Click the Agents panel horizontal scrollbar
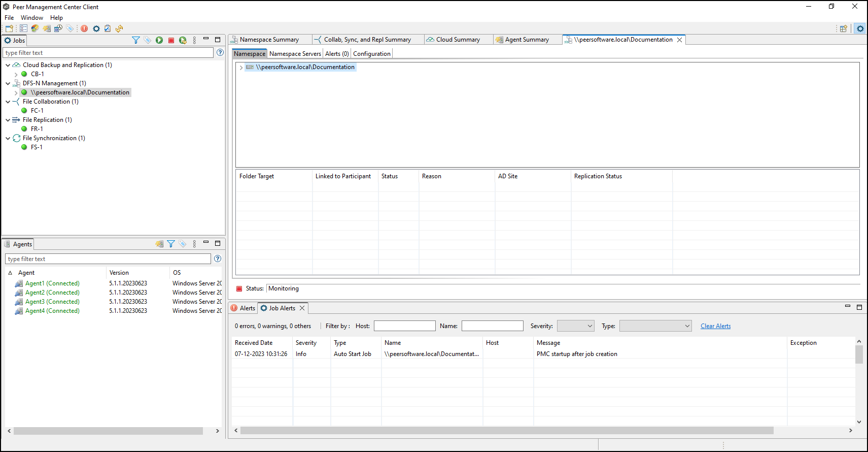 pyautogui.click(x=108, y=431)
